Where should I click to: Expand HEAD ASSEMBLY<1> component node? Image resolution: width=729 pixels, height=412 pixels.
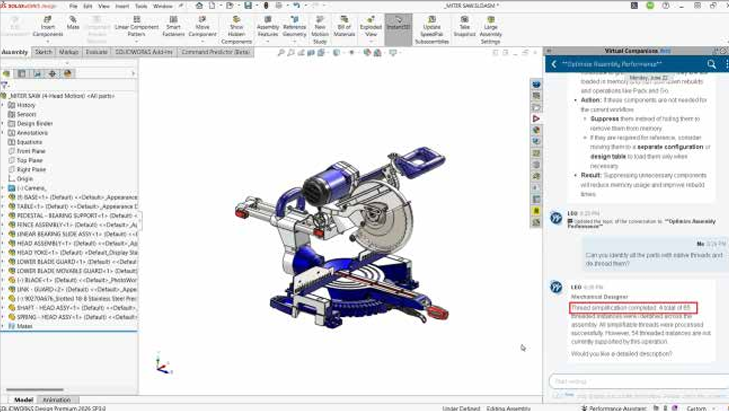tap(3, 243)
